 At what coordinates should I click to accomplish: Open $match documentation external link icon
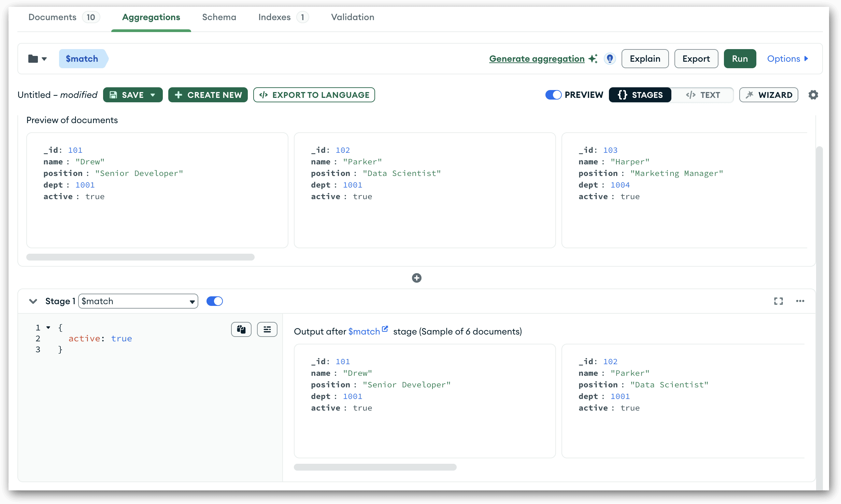coord(385,329)
